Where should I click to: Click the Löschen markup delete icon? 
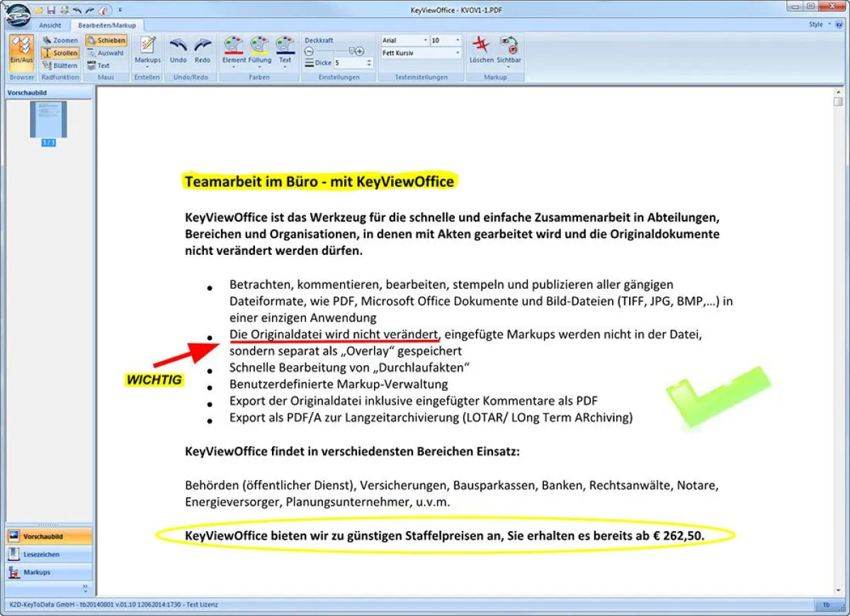pos(481,45)
